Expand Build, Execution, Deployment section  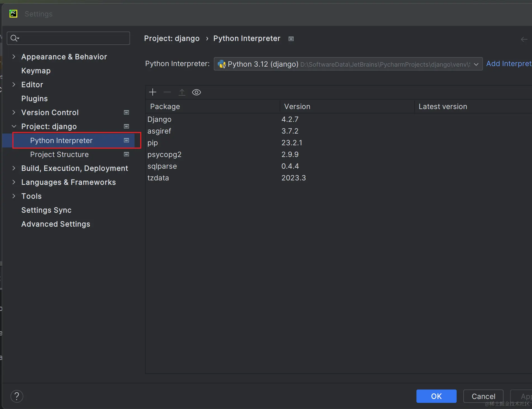click(14, 168)
